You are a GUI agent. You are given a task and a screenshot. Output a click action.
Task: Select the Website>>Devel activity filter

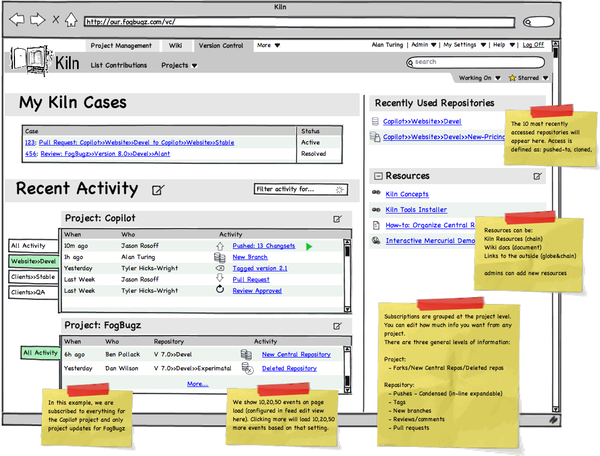pos(34,261)
